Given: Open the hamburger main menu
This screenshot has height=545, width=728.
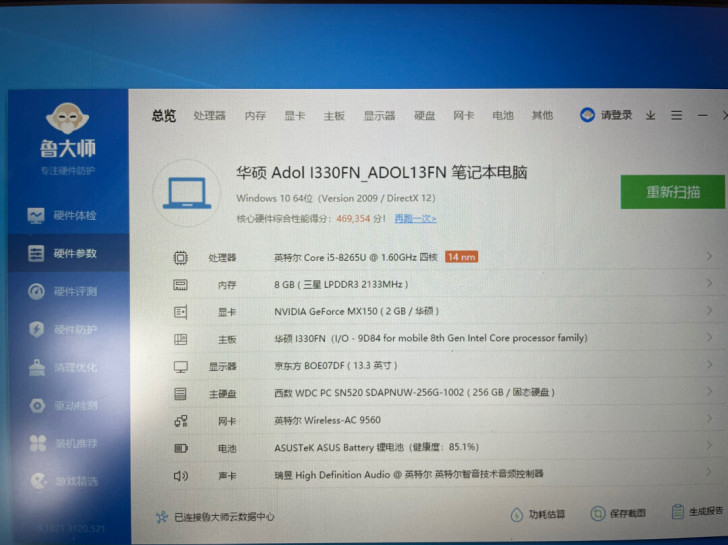Looking at the screenshot, I should pos(676,115).
